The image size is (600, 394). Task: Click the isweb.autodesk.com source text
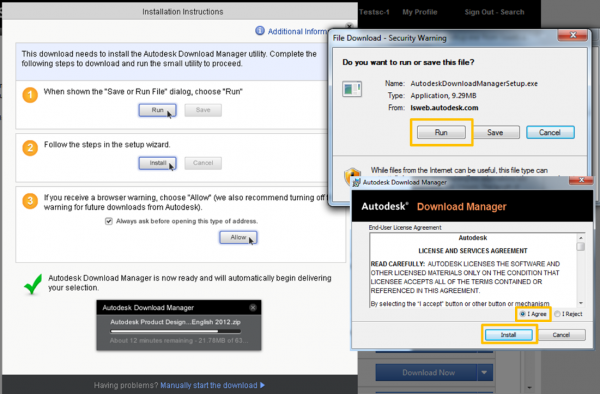click(444, 108)
